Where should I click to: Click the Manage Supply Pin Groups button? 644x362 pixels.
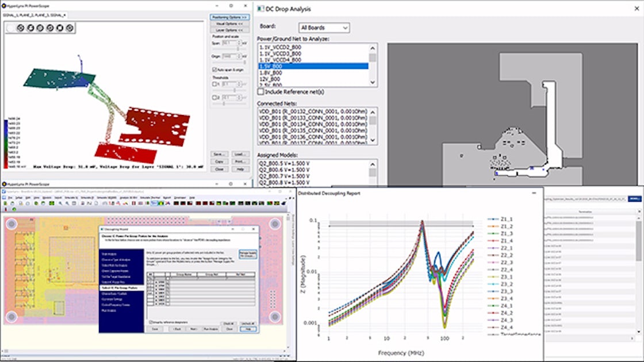[247, 254]
